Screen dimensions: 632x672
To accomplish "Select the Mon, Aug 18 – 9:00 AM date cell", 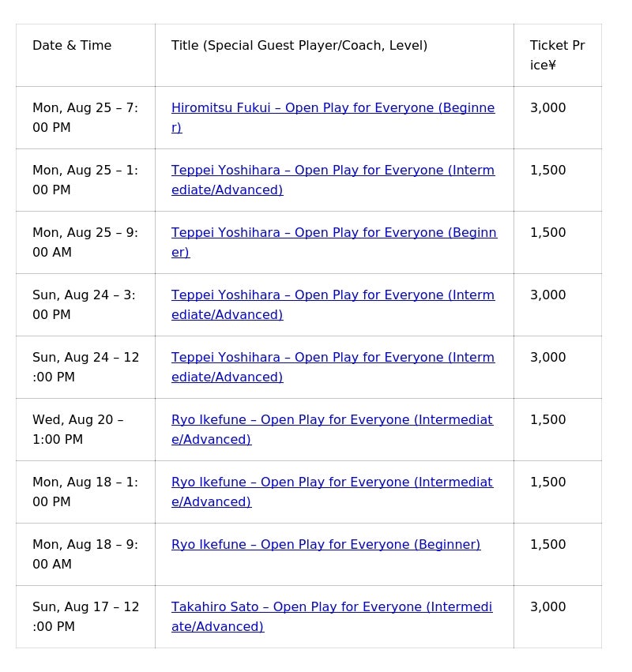I will coord(85,554).
